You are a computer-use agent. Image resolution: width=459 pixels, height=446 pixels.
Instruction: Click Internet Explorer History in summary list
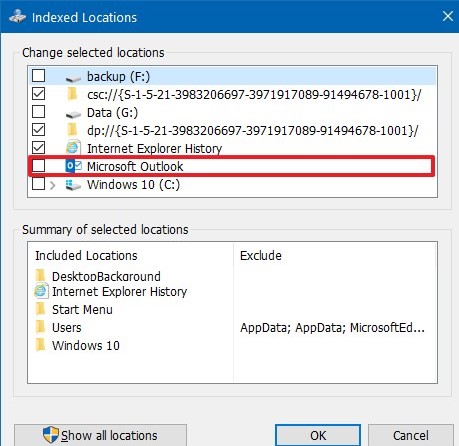(120, 292)
